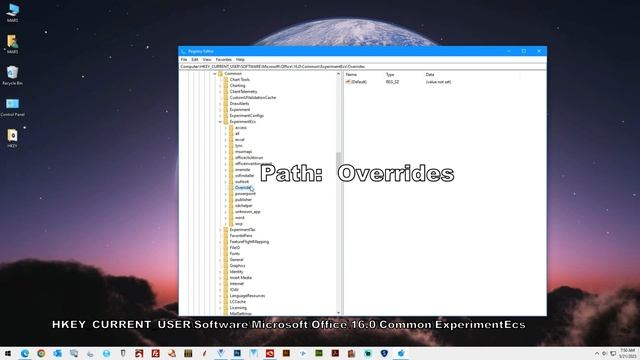Expand the excel subkey
640x360 pixels.
pos(225,140)
